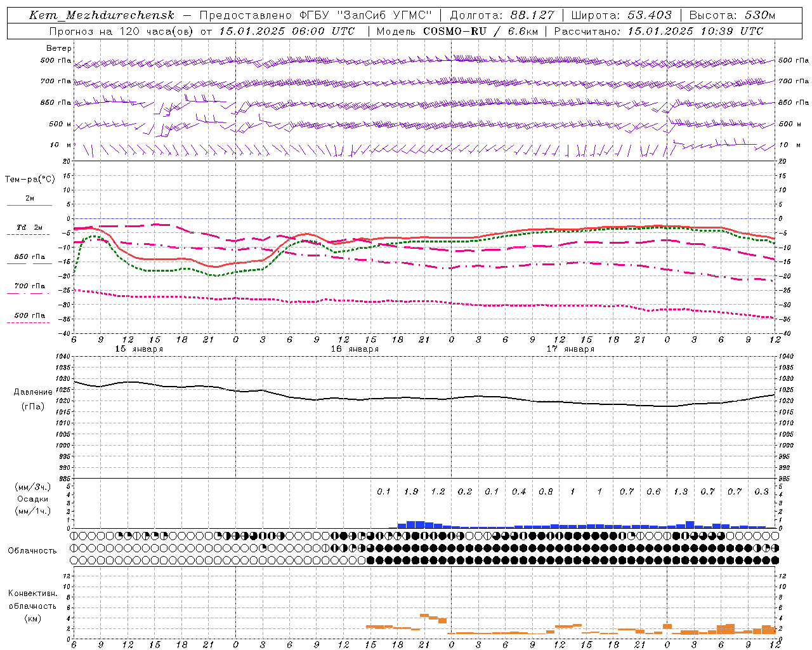Click the Облачность cloud cover label
This screenshot has width=812, height=650.
click(x=32, y=551)
